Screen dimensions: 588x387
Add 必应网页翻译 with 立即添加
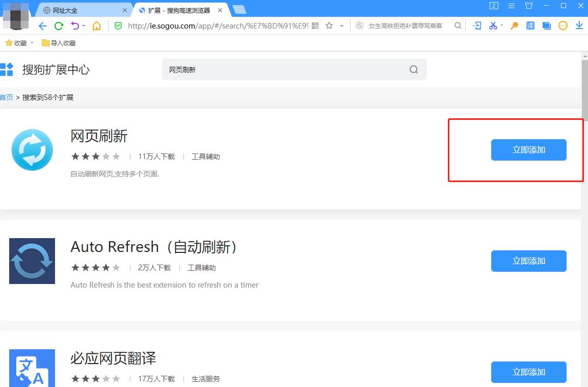click(x=529, y=372)
